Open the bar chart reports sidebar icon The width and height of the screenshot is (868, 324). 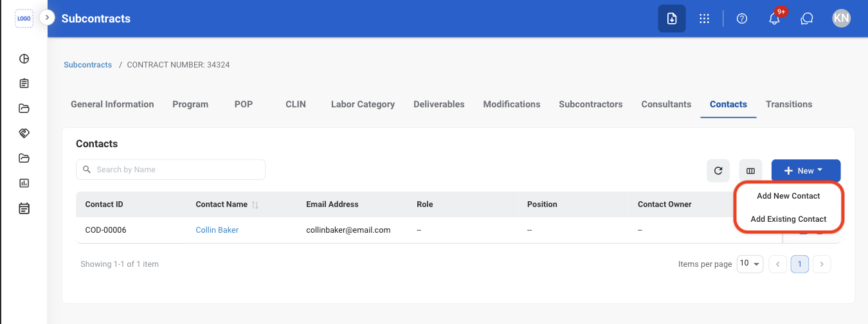point(24,183)
